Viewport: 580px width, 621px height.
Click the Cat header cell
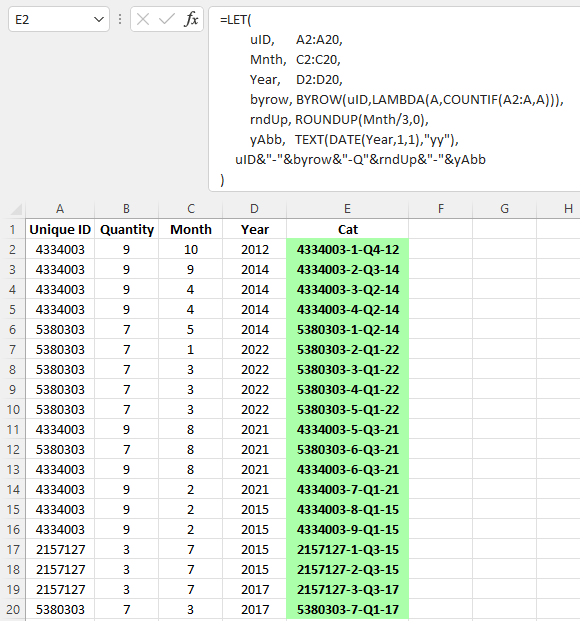(x=347, y=229)
